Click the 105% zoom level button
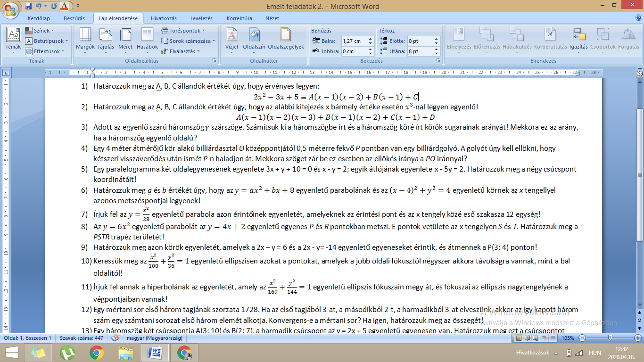644x362 pixels. coord(568,338)
